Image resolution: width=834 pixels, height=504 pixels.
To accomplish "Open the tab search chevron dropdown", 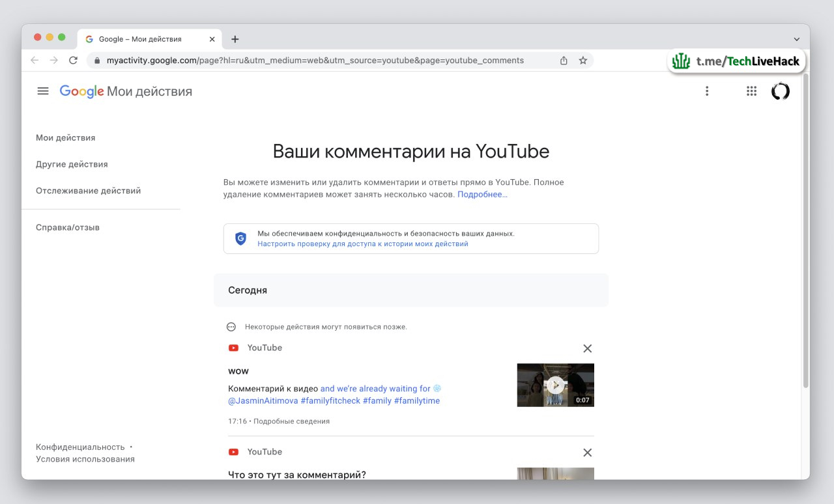I will pyautogui.click(x=796, y=39).
